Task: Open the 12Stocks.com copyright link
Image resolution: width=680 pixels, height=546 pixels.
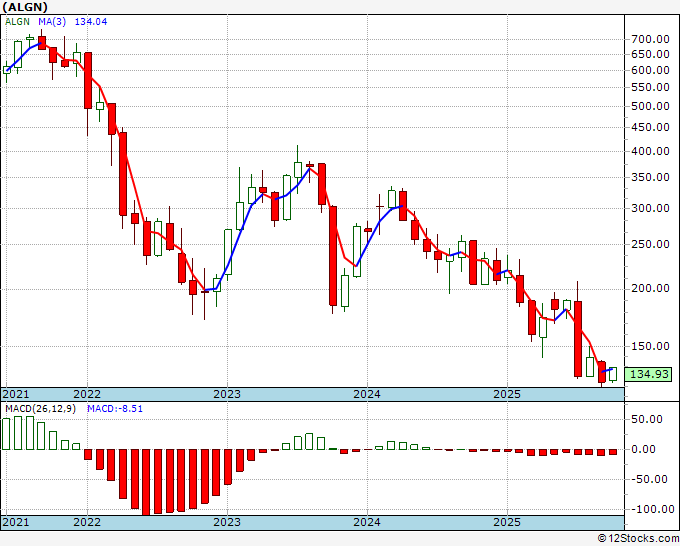Action: click(x=638, y=539)
